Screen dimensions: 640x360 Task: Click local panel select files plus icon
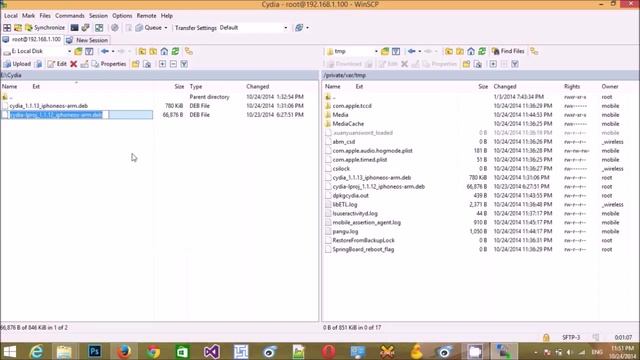click(x=162, y=64)
